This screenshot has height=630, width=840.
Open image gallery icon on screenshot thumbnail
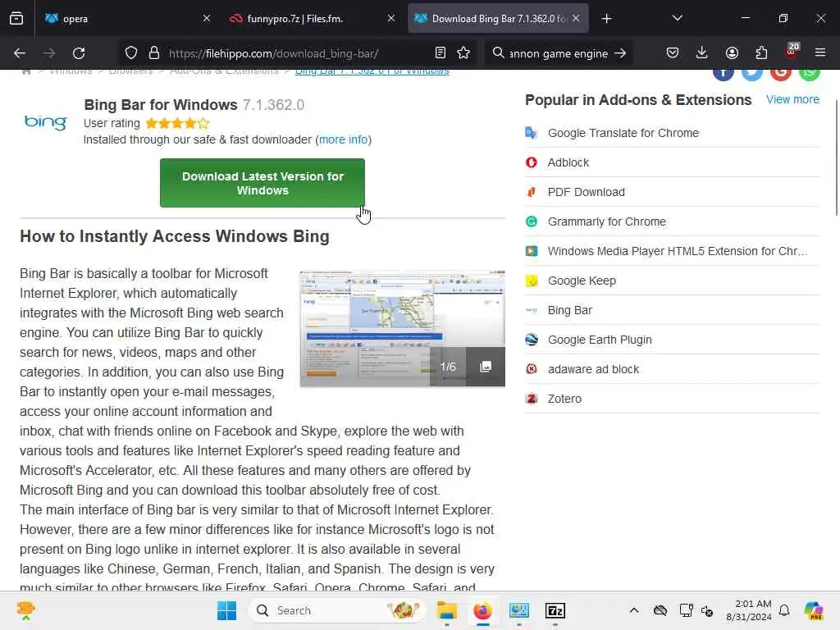point(486,367)
